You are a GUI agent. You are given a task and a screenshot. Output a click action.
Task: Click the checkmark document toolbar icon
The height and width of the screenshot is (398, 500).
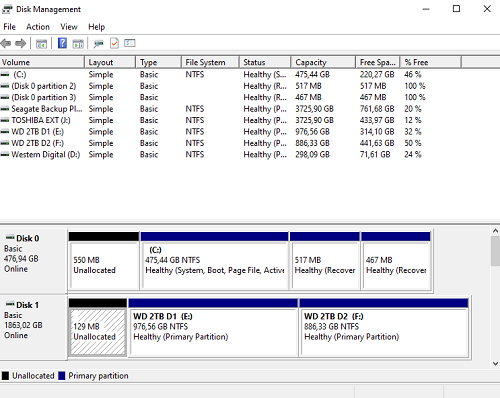(114, 43)
